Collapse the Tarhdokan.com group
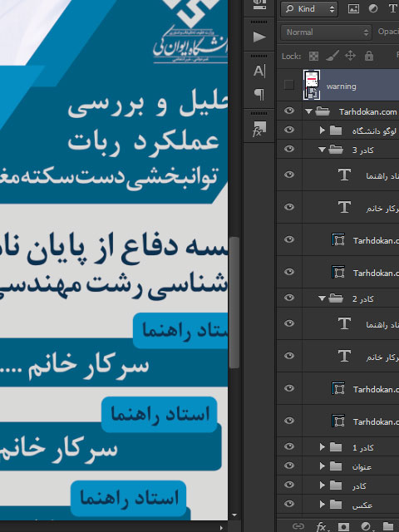The width and height of the screenshot is (399, 532). pyautogui.click(x=308, y=111)
